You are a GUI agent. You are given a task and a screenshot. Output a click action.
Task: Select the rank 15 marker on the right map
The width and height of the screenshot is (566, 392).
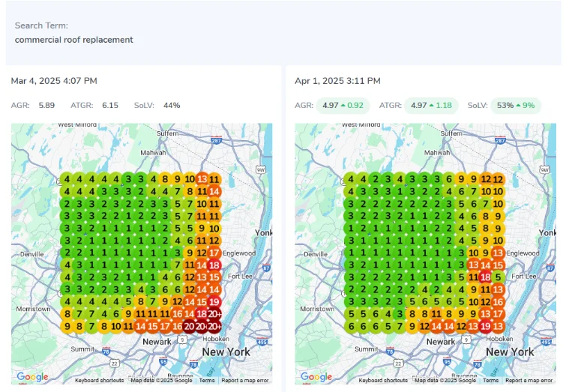(x=499, y=265)
